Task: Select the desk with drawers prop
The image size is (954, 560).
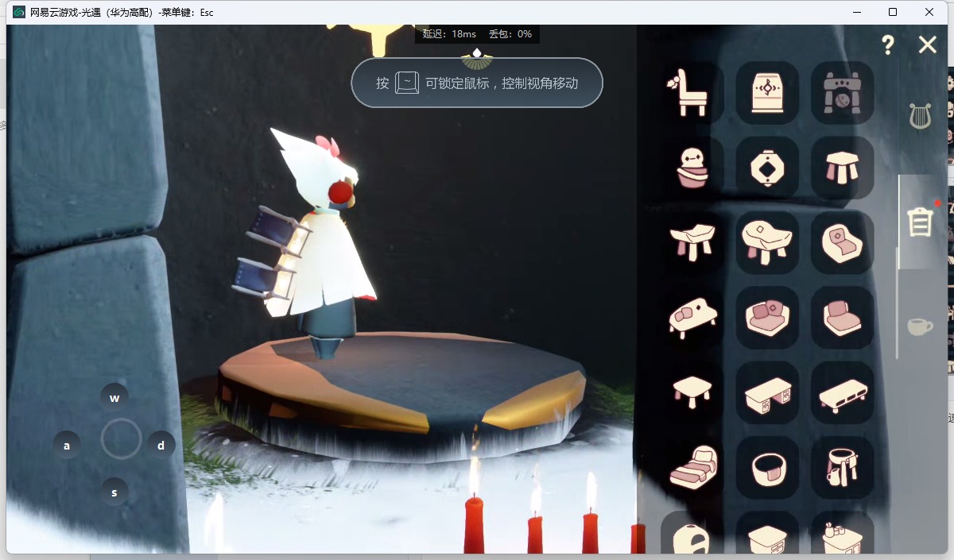Action: point(766,392)
